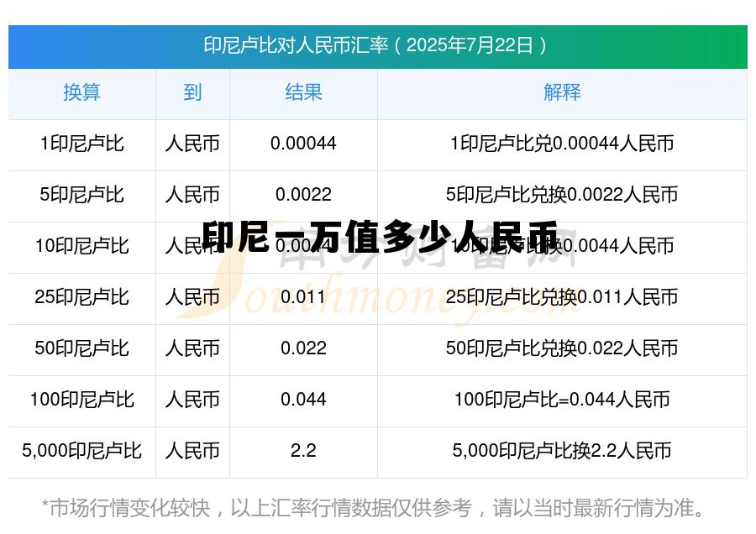This screenshot has height=534, width=756.
Task: Click the 结果 column header
Action: (303, 93)
